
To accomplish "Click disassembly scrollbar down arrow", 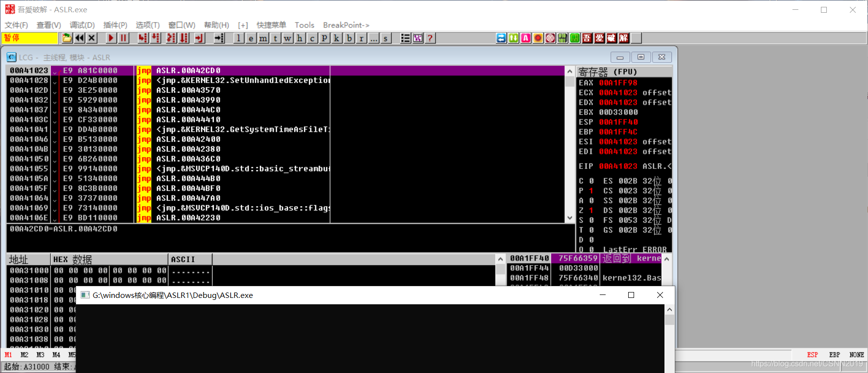I will (569, 218).
